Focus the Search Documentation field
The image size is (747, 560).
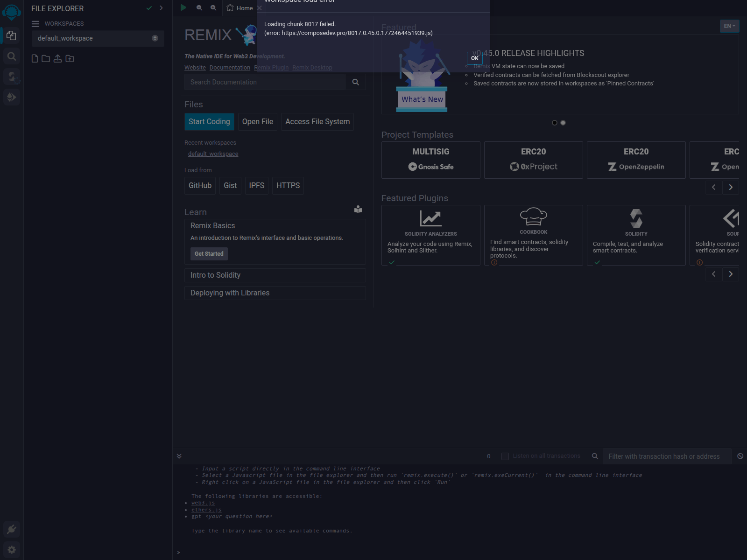pos(265,82)
